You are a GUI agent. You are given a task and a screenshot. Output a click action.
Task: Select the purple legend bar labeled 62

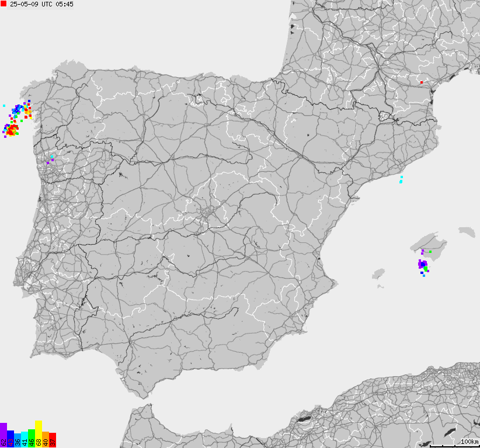(4, 435)
